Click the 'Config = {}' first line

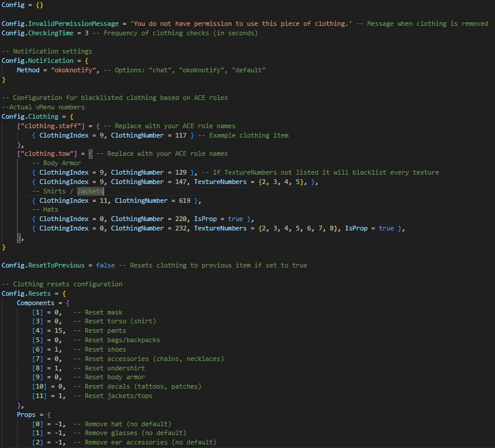22,5
